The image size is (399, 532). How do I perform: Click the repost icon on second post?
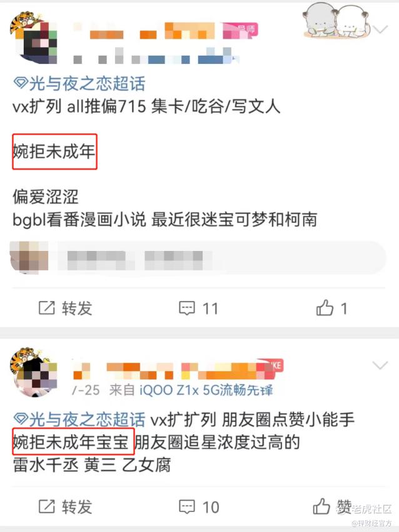pos(46,506)
